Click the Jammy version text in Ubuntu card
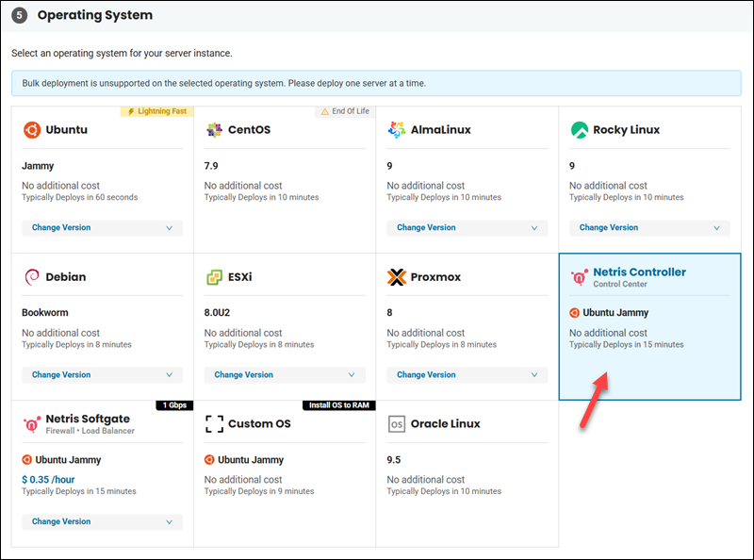Viewport: 754px width, 560px height. coord(38,166)
